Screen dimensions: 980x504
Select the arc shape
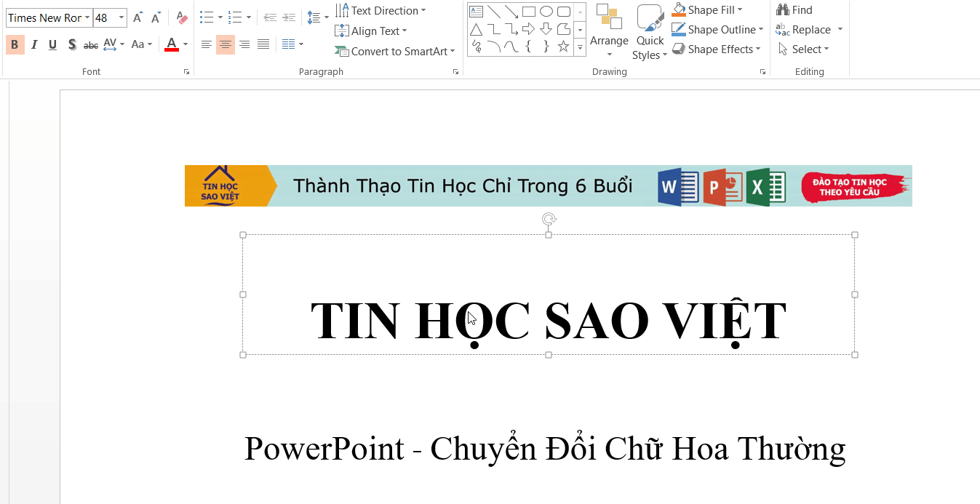tap(493, 47)
